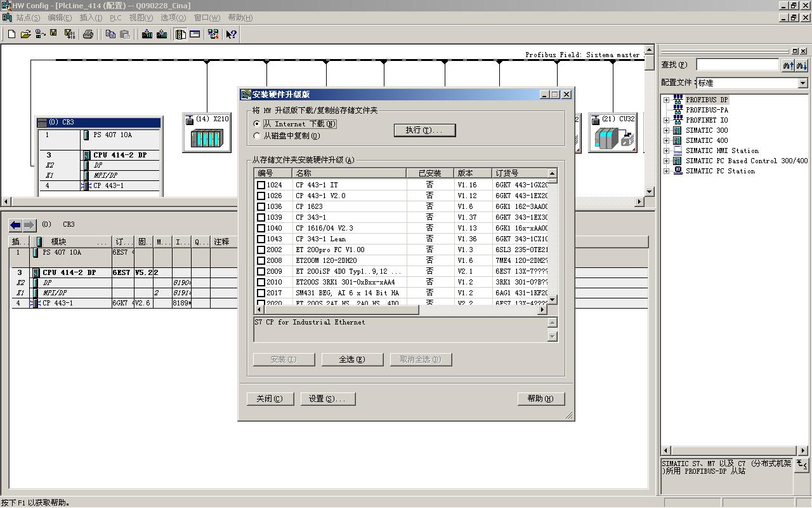The image size is (812, 508).
Task: Save the configuration with the floppy icon
Action: 54,34
